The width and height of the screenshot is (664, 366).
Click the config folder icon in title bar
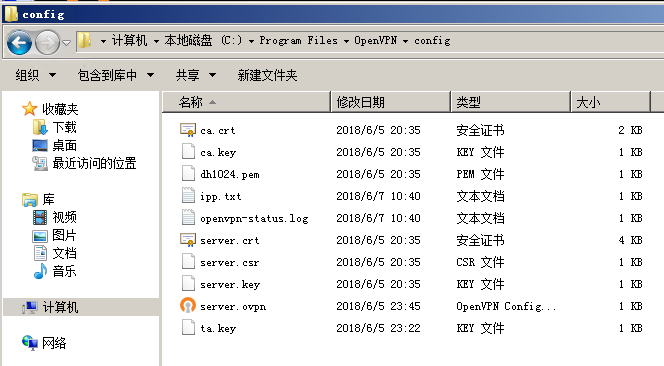tap(11, 13)
